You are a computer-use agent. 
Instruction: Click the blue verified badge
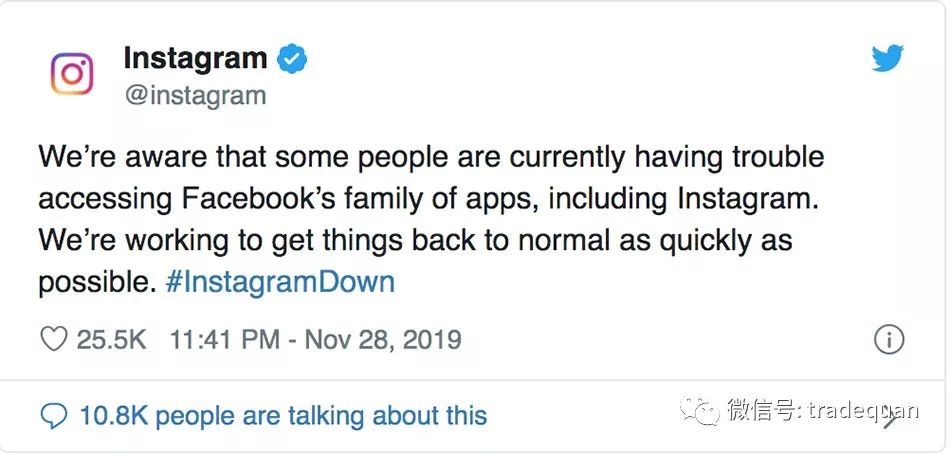click(x=292, y=59)
